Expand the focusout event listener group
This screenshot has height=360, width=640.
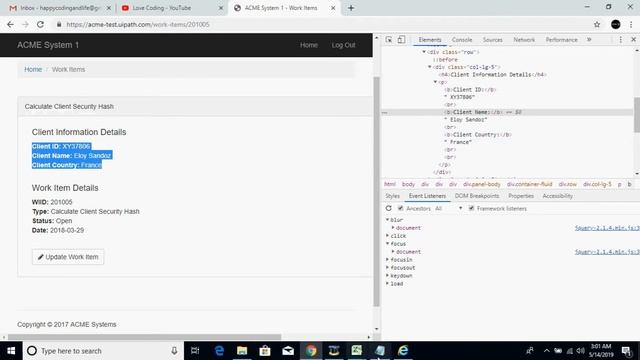pos(387,267)
